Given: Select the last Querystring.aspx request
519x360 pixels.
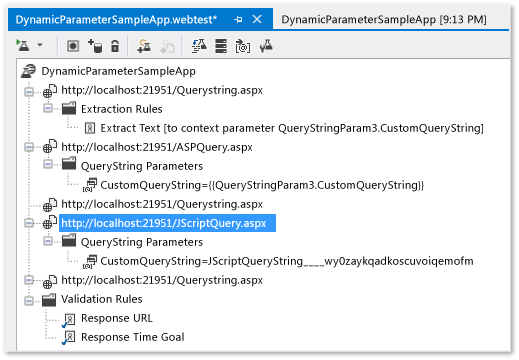Looking at the screenshot, I should (x=162, y=280).
